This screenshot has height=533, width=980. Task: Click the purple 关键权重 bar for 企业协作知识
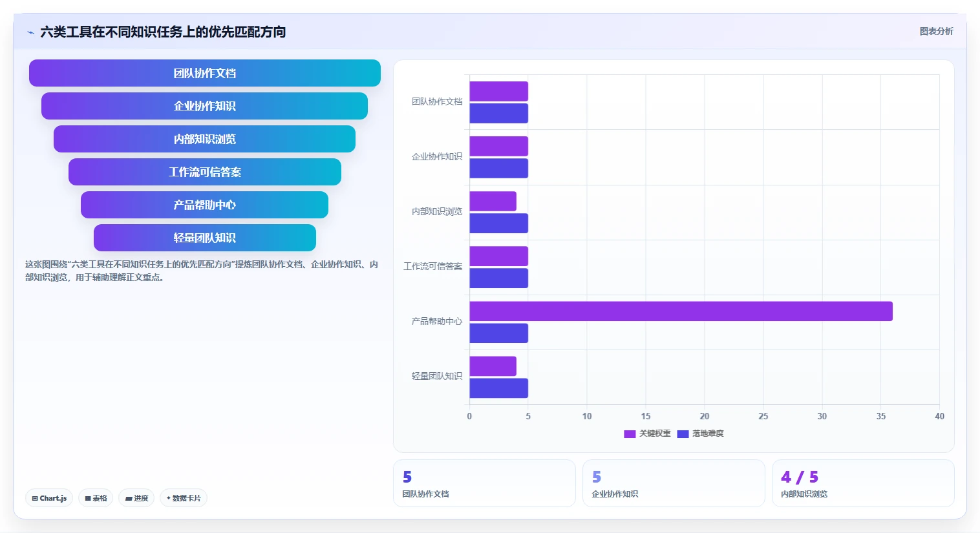(x=498, y=146)
